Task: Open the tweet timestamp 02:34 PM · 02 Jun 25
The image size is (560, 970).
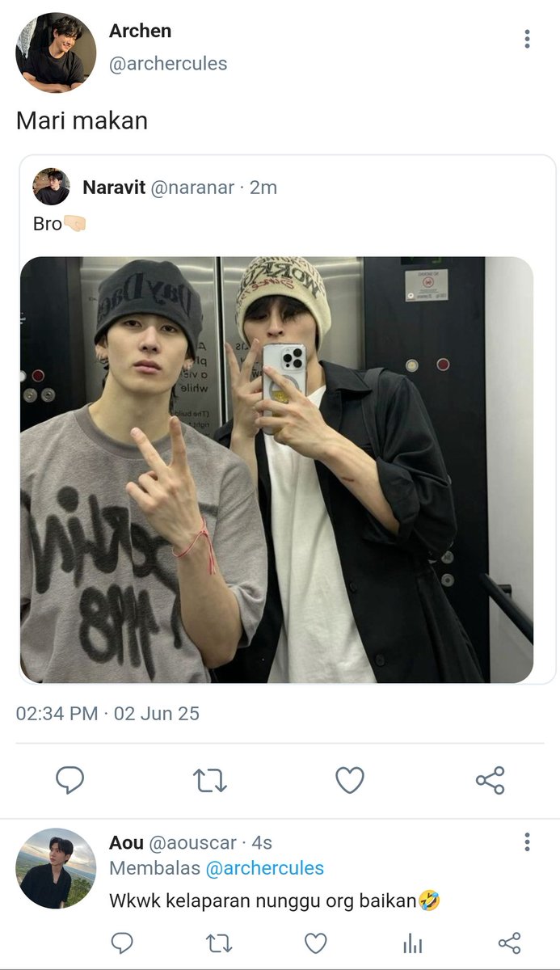Action: pos(107,714)
